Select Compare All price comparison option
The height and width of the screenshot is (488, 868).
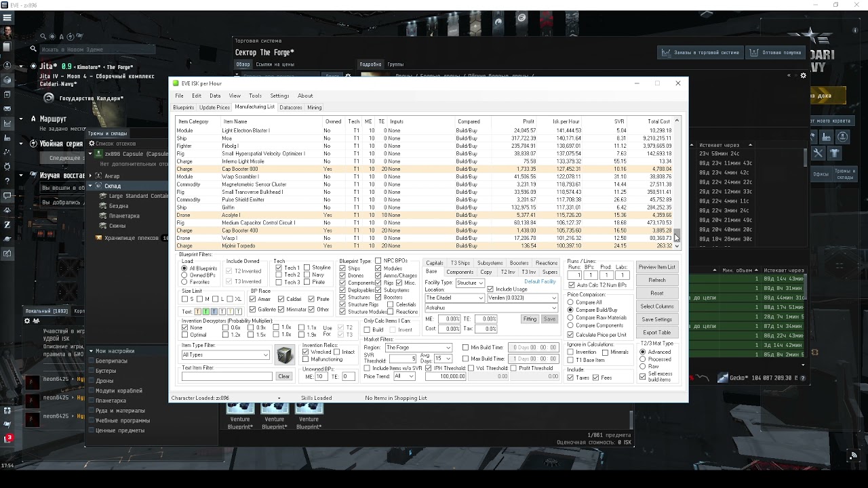570,302
